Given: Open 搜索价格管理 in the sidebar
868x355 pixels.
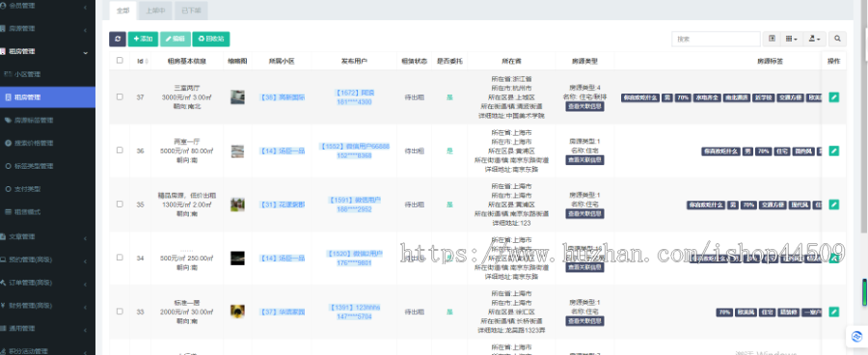Looking at the screenshot, I should tap(47, 143).
